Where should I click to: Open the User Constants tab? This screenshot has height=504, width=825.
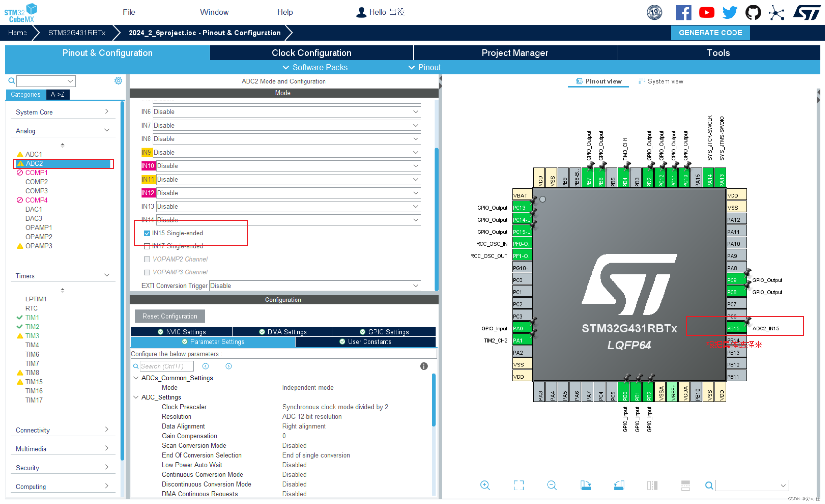coord(365,342)
